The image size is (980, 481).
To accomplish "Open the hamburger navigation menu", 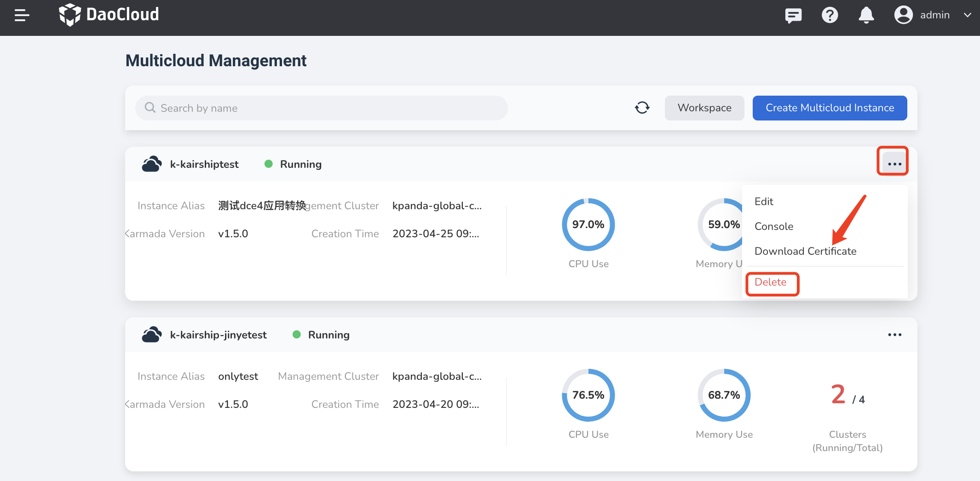I will click(22, 15).
